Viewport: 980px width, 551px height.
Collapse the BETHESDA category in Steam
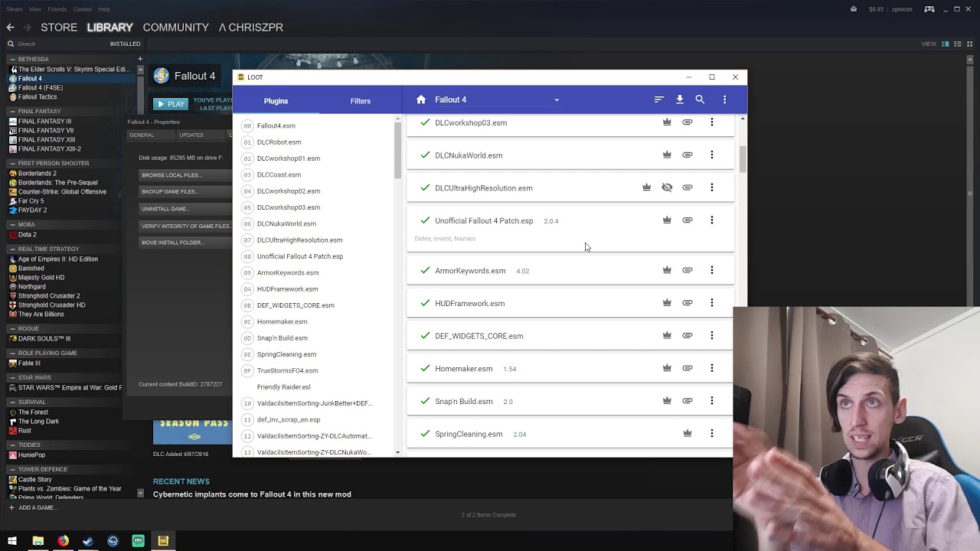[x=12, y=59]
